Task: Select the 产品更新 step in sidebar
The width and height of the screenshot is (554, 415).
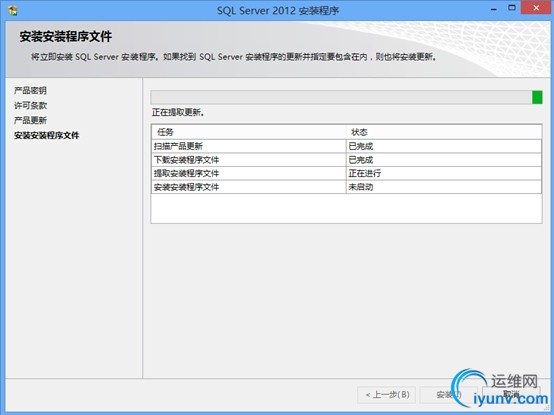Action: click(30, 120)
